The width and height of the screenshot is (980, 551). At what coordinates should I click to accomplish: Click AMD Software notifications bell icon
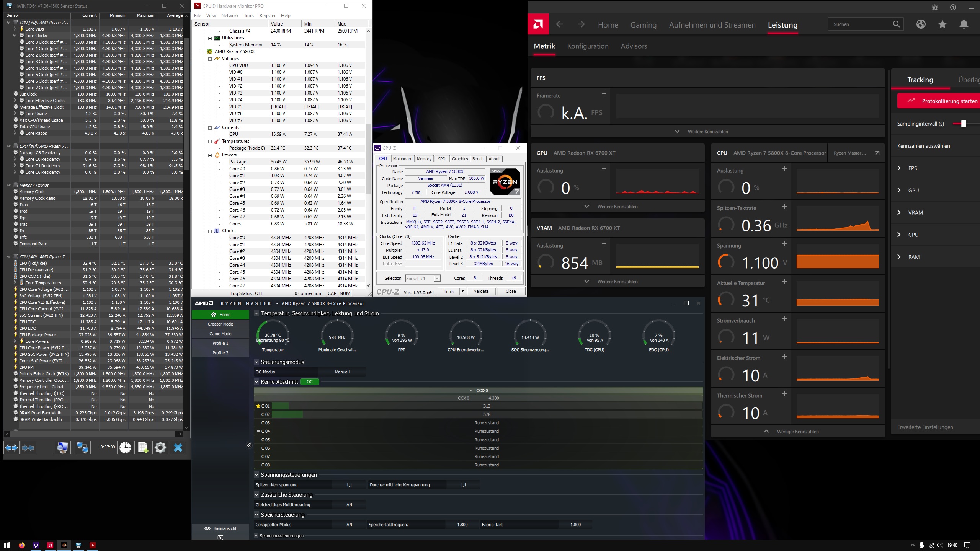[x=964, y=24]
